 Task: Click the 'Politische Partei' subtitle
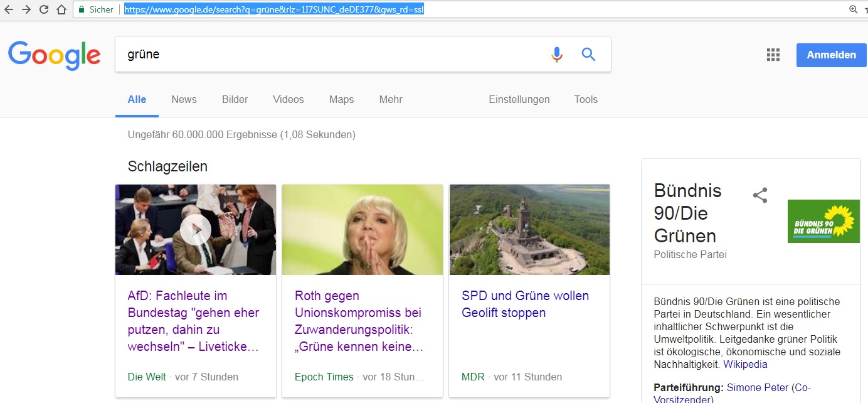click(690, 254)
